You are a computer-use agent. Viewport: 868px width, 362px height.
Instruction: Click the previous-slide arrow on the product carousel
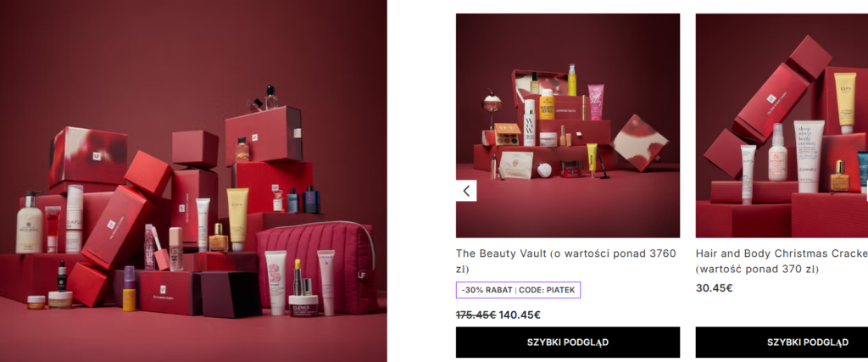(x=466, y=191)
